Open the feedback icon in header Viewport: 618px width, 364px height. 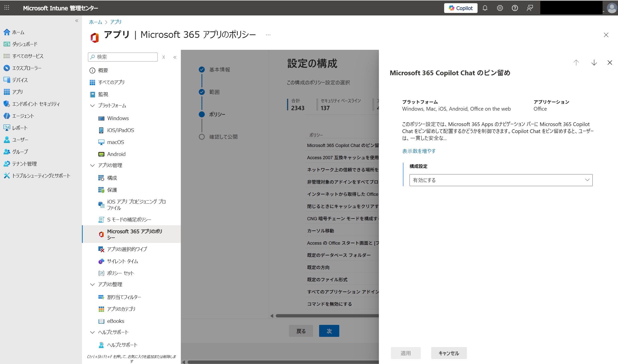[530, 8]
